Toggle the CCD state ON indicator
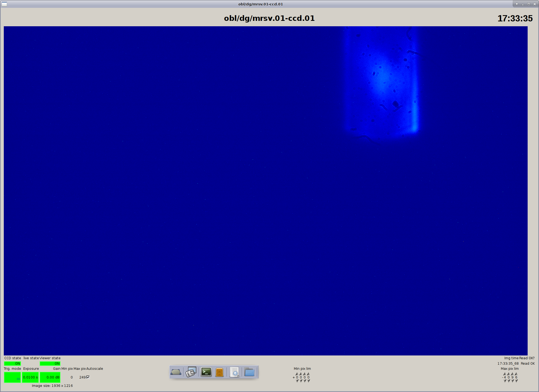This screenshot has height=392, width=539. click(x=12, y=364)
